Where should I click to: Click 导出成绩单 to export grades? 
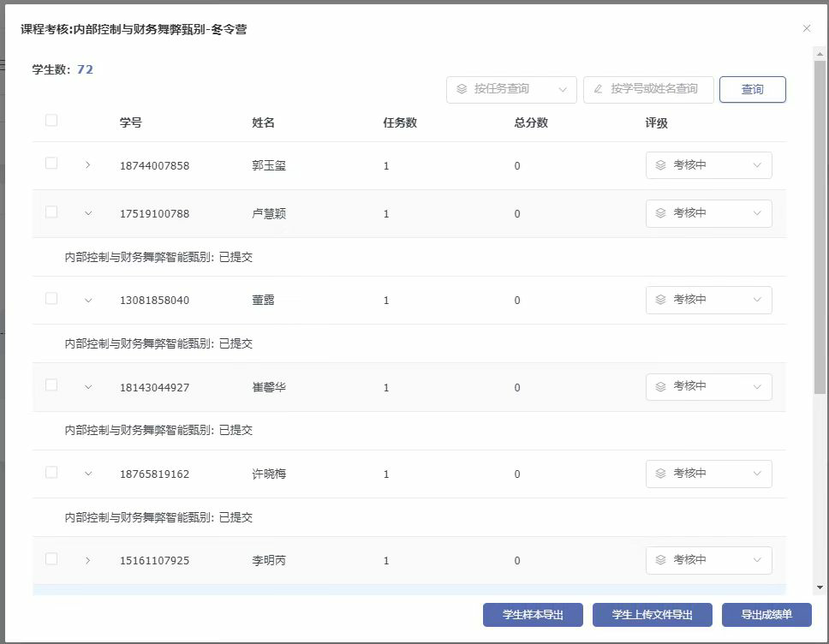(766, 615)
